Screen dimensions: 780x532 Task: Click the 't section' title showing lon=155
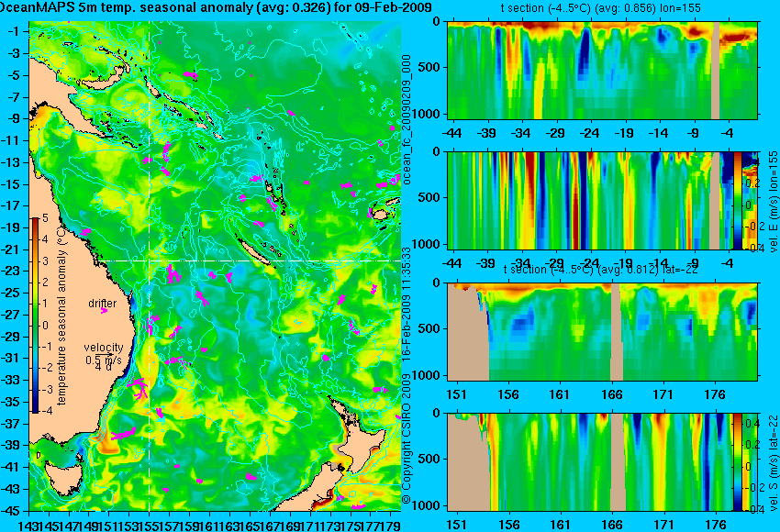coord(601,8)
